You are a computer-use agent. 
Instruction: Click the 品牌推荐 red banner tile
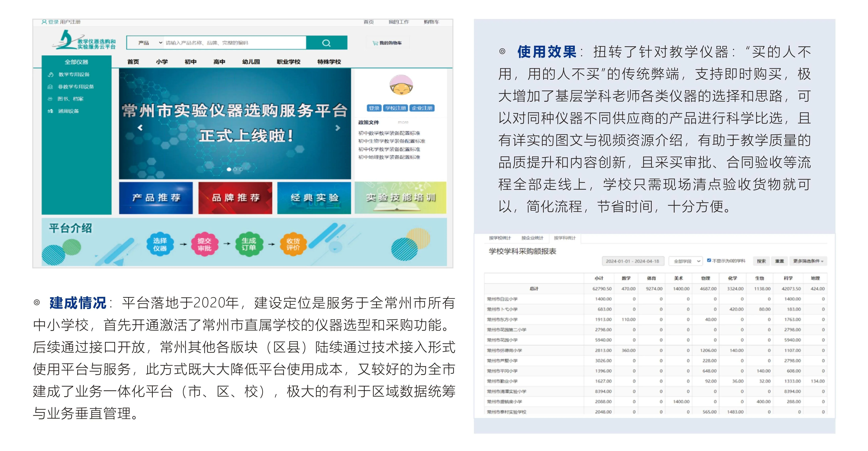point(235,198)
